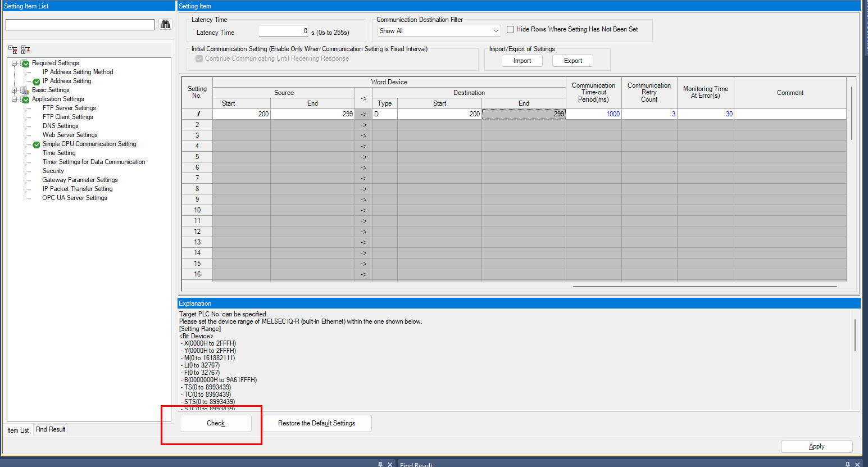The image size is (868, 467).
Task: Click green check icon beside IP Address Setting
Action: 37,81
